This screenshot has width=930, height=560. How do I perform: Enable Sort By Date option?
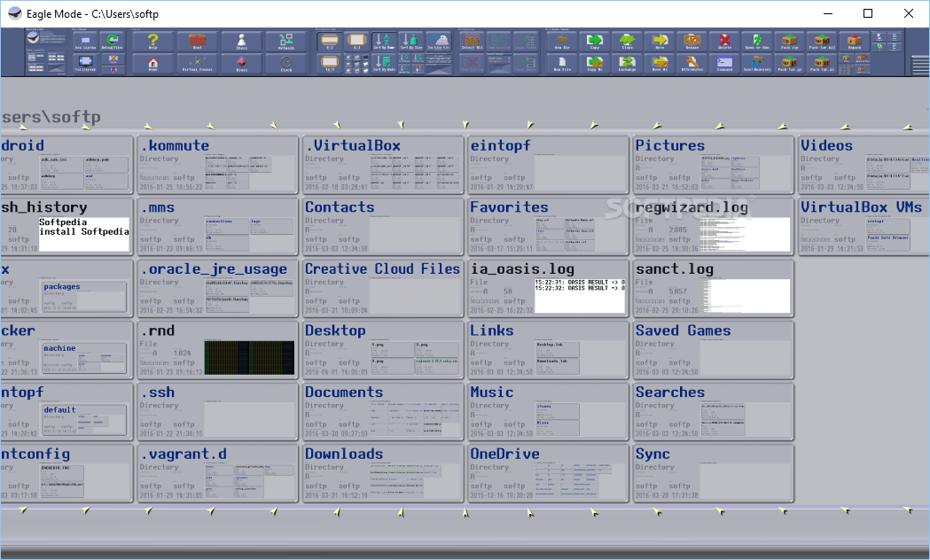pos(384,64)
